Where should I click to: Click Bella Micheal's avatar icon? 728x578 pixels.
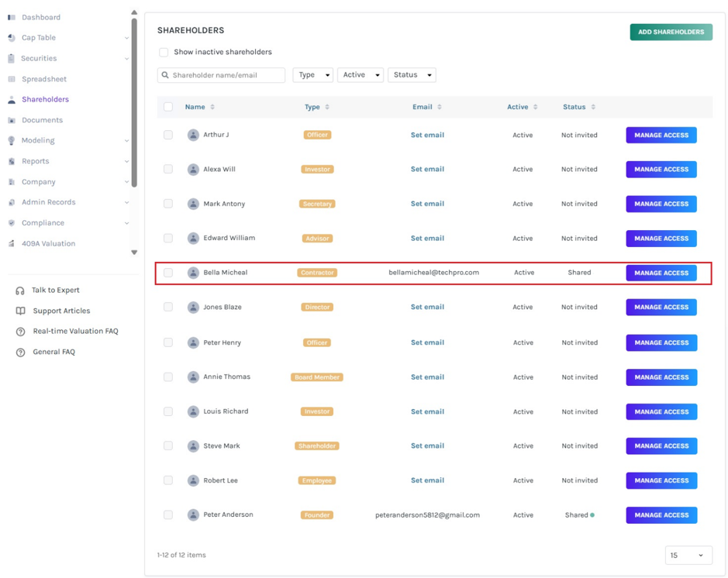tap(193, 273)
